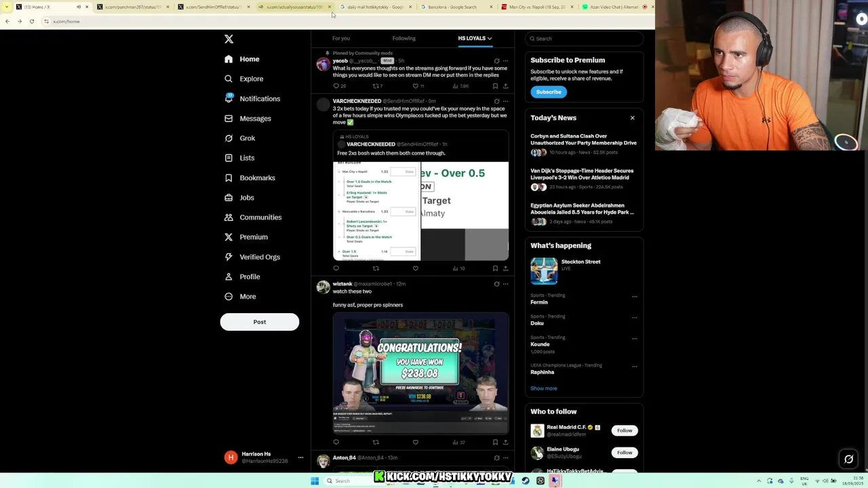Share yacob's pinned post
Image resolution: width=868 pixels, height=488 pixels.
[x=505, y=86]
